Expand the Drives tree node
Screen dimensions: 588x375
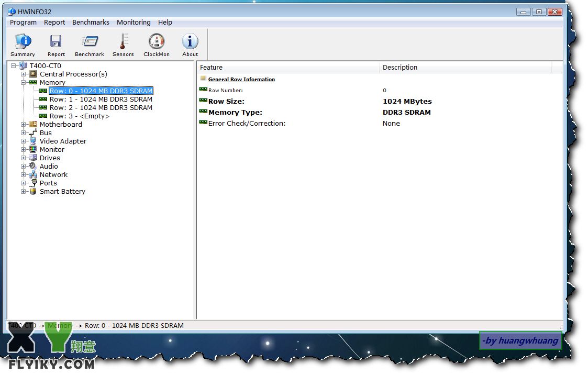24,158
